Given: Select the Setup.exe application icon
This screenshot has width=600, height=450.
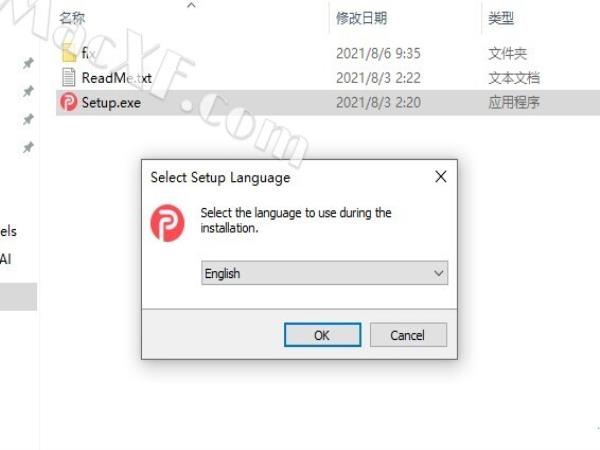Looking at the screenshot, I should [x=68, y=102].
